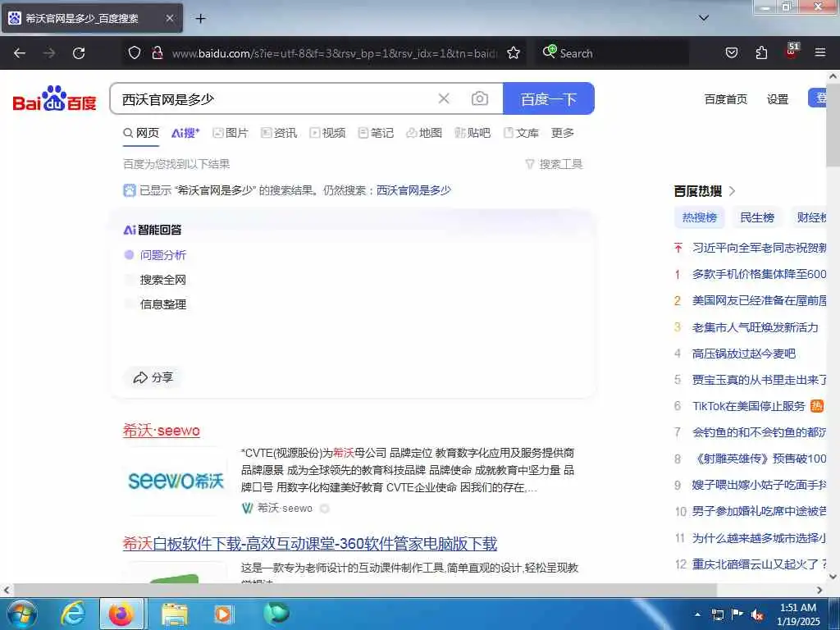Show hidden system tray icons arrow
This screenshot has width=840, height=630.
(697, 614)
